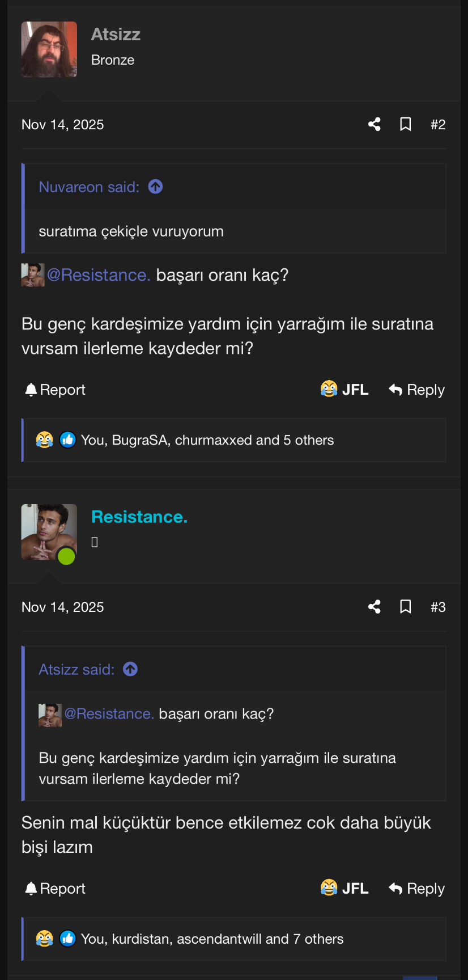Open Atsizz's profile name link
This screenshot has width=468, height=980.
(x=116, y=35)
